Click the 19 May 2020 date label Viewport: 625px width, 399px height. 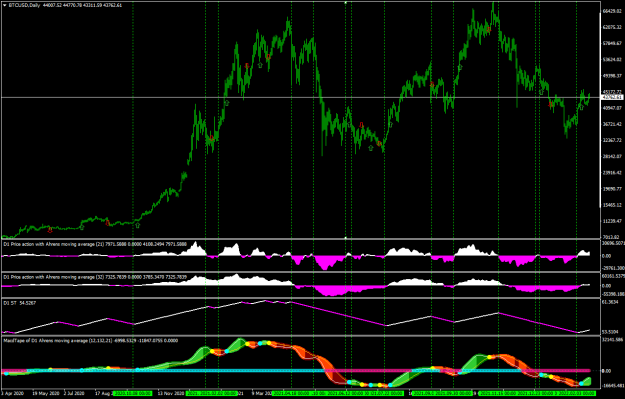coord(46,393)
